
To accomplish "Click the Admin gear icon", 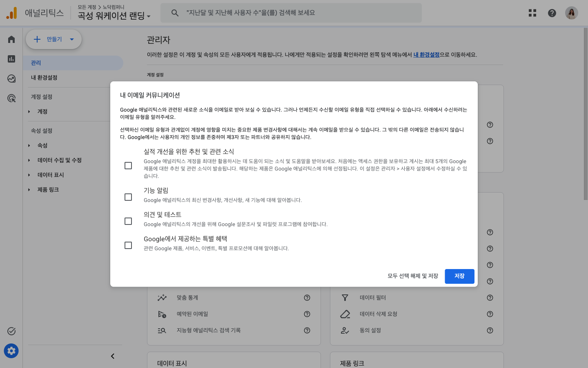I will click(11, 351).
